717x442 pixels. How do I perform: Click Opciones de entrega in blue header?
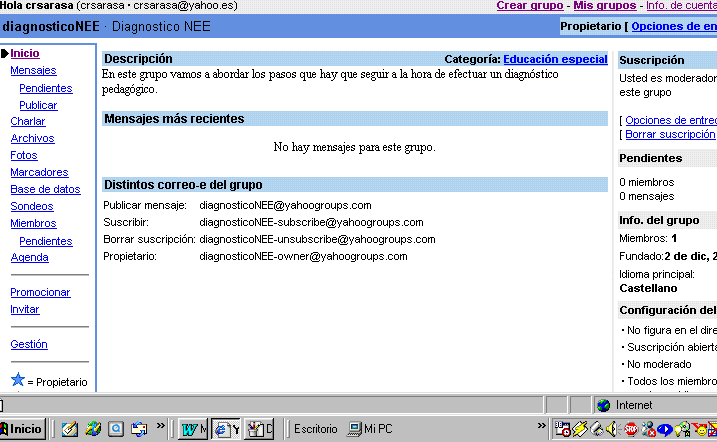pyautogui.click(x=674, y=27)
